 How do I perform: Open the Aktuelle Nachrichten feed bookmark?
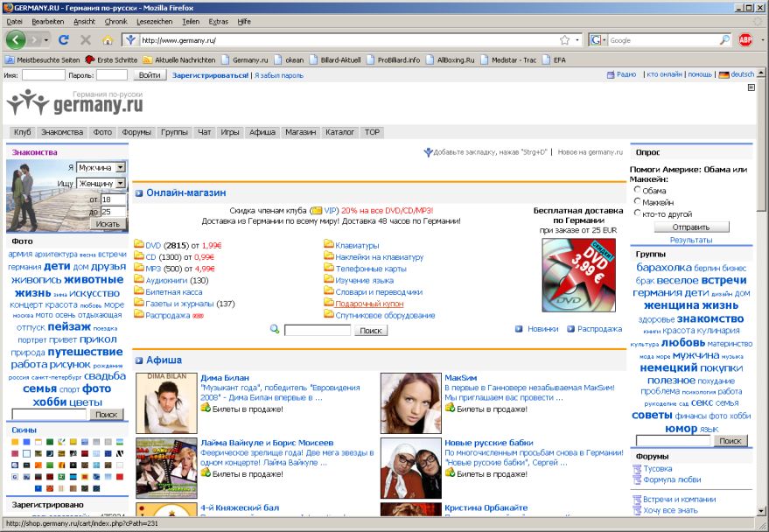[x=179, y=59]
